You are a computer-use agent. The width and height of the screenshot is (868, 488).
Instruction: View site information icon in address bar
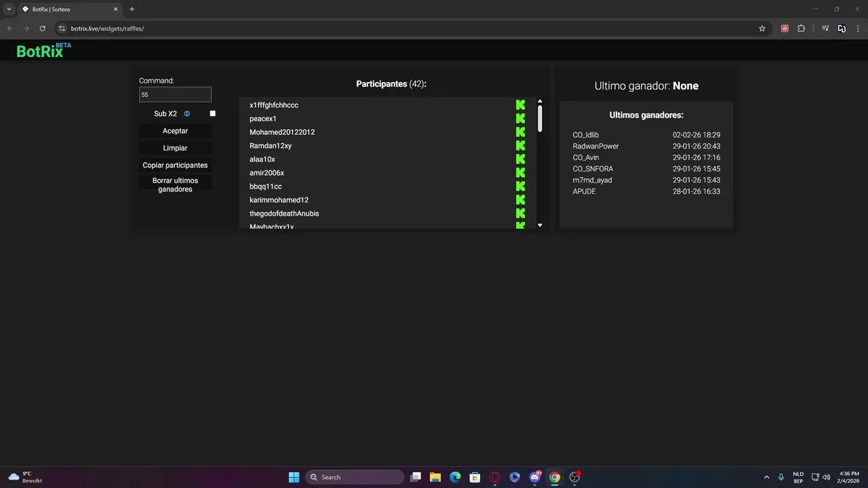click(62, 28)
